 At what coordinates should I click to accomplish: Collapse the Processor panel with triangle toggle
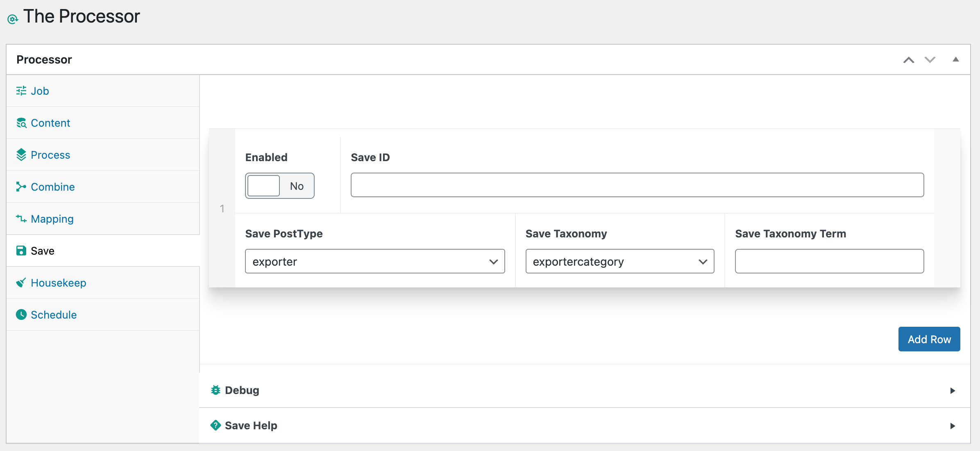(x=955, y=59)
